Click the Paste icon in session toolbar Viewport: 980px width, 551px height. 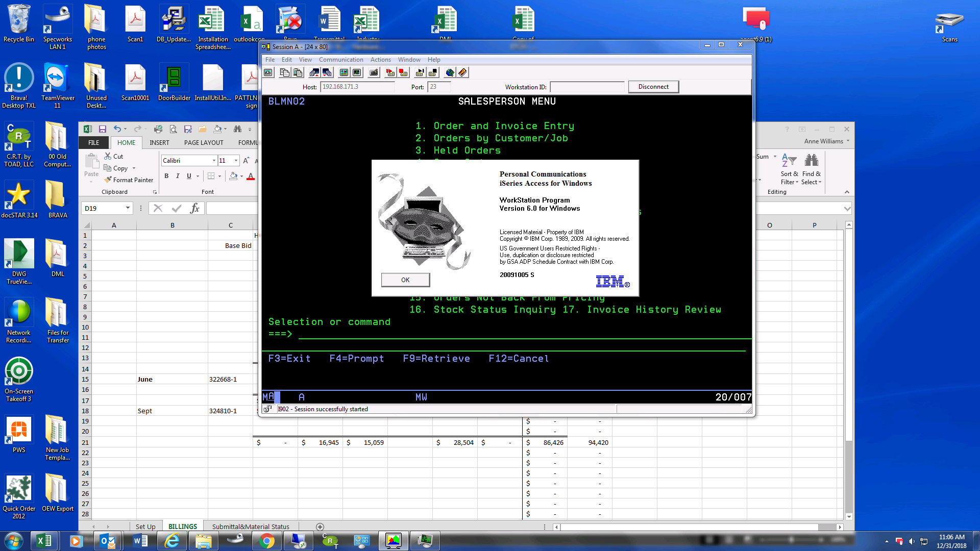298,72
